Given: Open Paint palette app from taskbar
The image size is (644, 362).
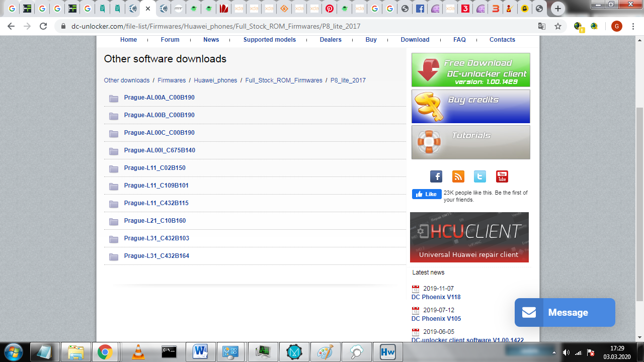Looking at the screenshot, I should (x=325, y=352).
